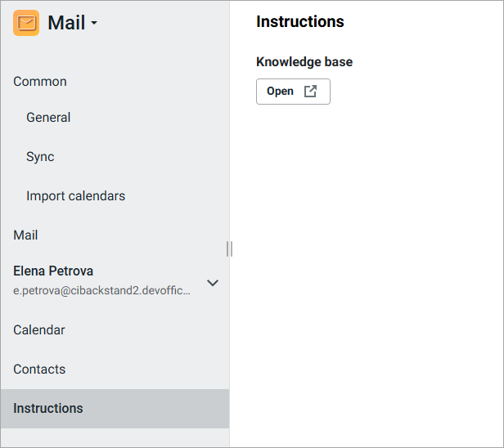This screenshot has width=504, height=448.
Task: Open the module switcher arrow beside Mail
Action: (x=94, y=24)
